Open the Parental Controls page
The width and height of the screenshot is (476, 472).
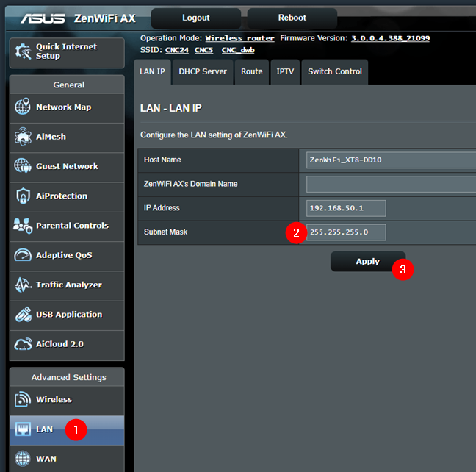point(67,226)
